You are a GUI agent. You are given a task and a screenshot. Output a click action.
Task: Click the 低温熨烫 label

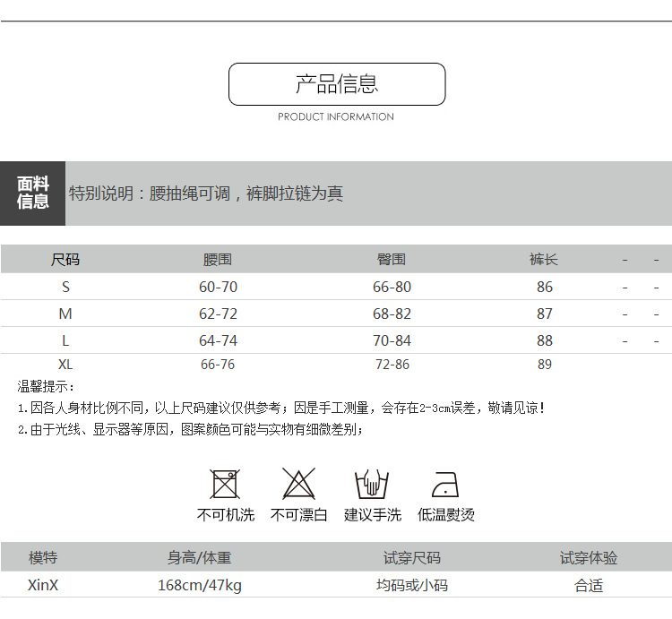446,514
